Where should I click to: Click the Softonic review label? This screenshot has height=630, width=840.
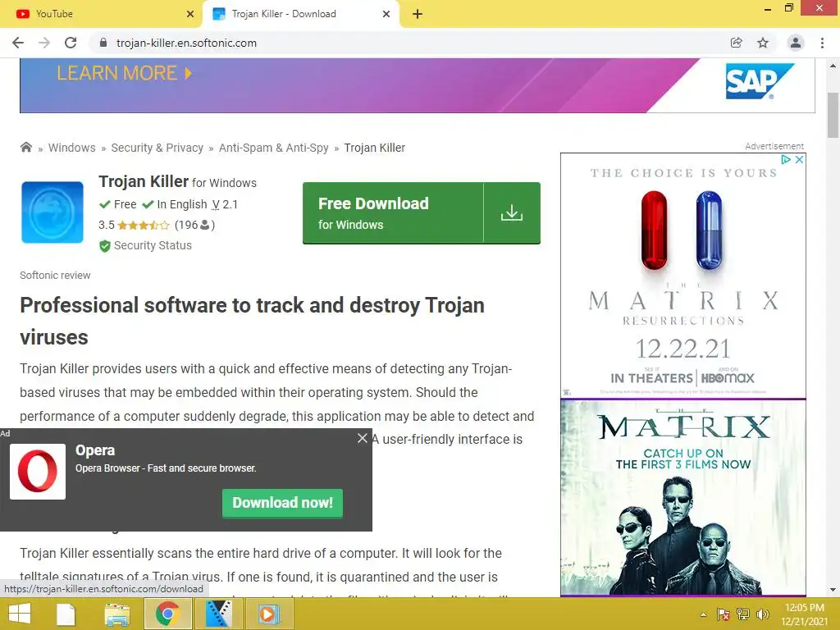point(55,276)
